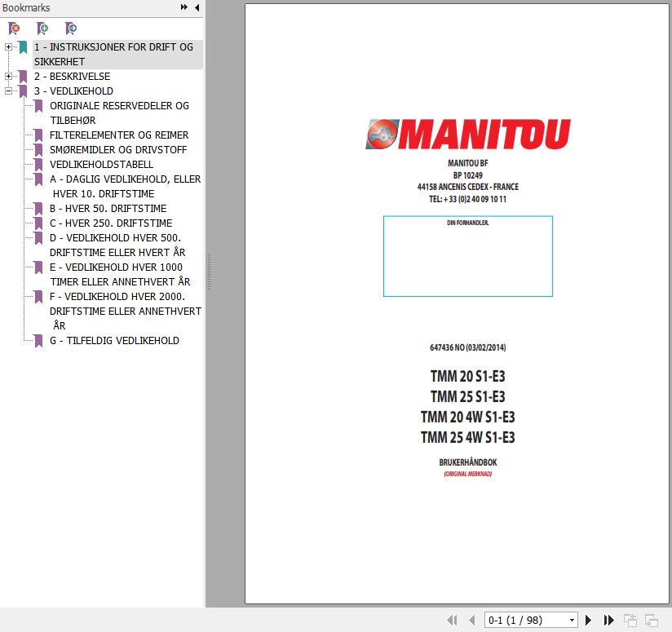The width and height of the screenshot is (672, 632).
Task: Click the MANITOU logo on the page
Action: click(467, 134)
